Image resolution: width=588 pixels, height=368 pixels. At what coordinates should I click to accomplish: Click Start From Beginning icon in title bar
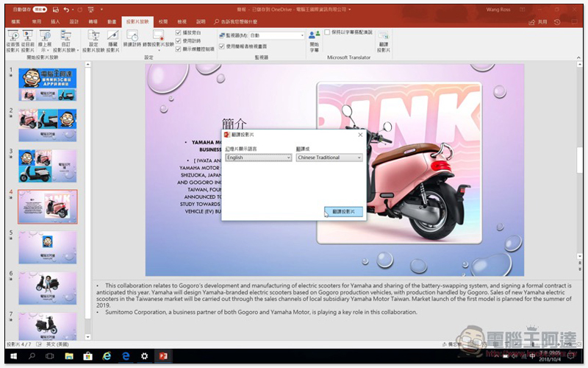click(x=90, y=10)
